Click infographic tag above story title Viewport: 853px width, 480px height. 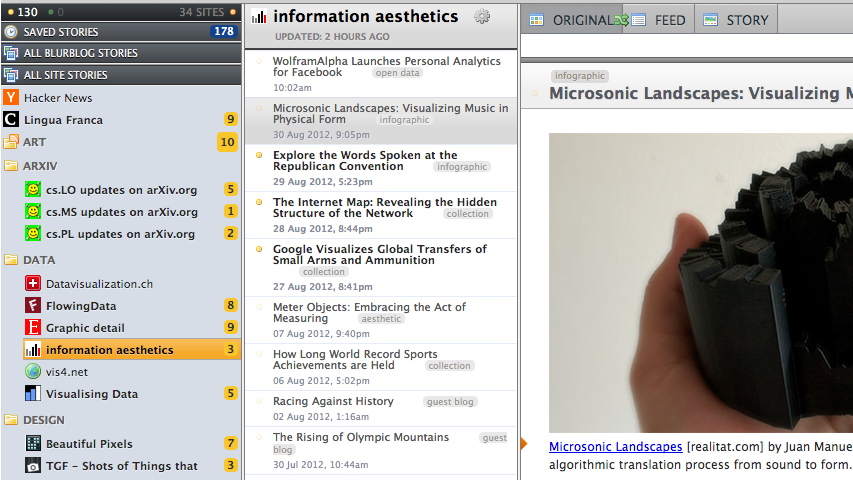[x=579, y=76]
